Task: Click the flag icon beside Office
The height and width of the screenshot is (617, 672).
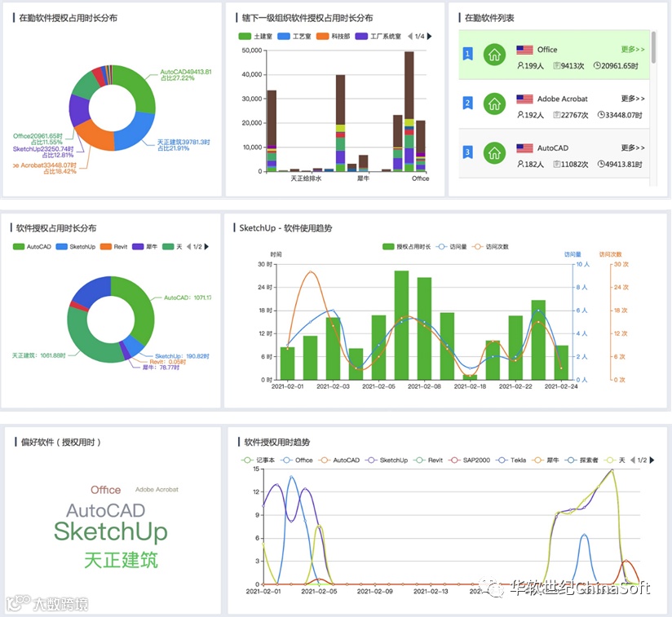Action: (x=524, y=50)
